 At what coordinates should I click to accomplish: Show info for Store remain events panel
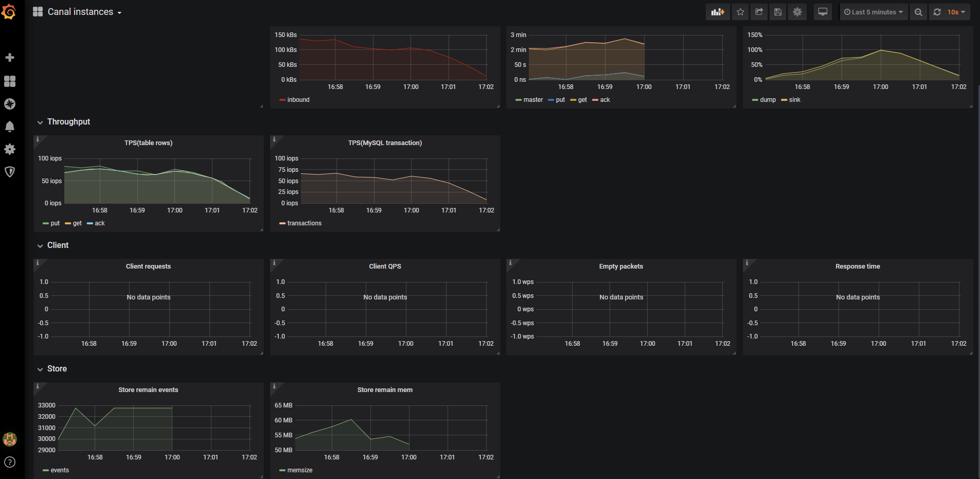(x=37, y=386)
